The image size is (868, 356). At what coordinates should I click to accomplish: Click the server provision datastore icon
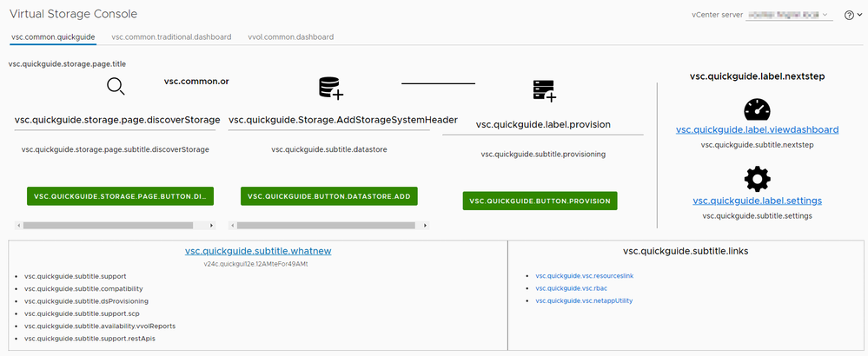pos(544,90)
